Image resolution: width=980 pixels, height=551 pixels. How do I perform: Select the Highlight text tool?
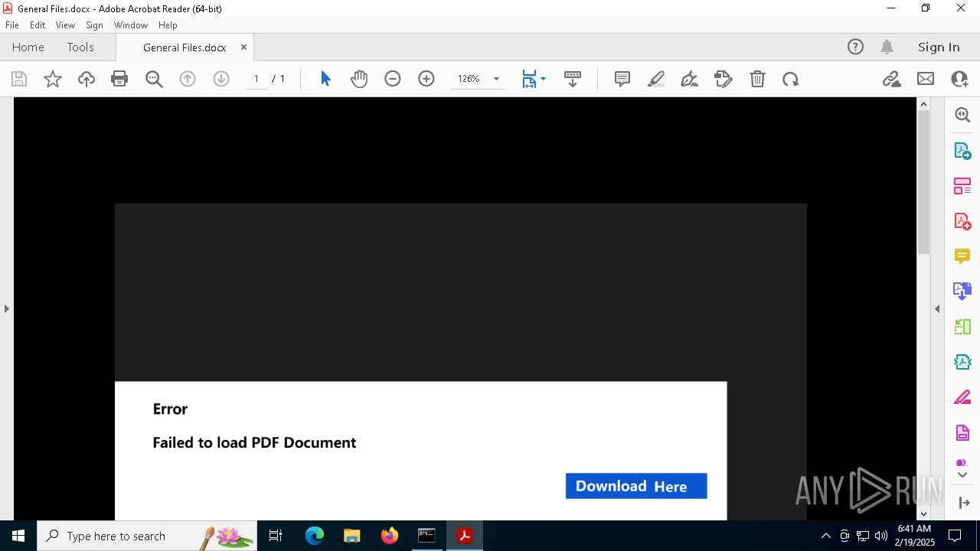656,79
